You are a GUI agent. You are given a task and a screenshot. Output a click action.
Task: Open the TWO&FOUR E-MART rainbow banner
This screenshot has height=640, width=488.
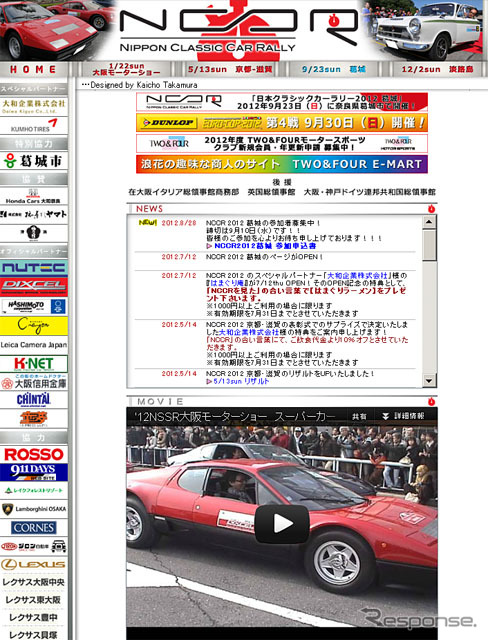click(282, 164)
